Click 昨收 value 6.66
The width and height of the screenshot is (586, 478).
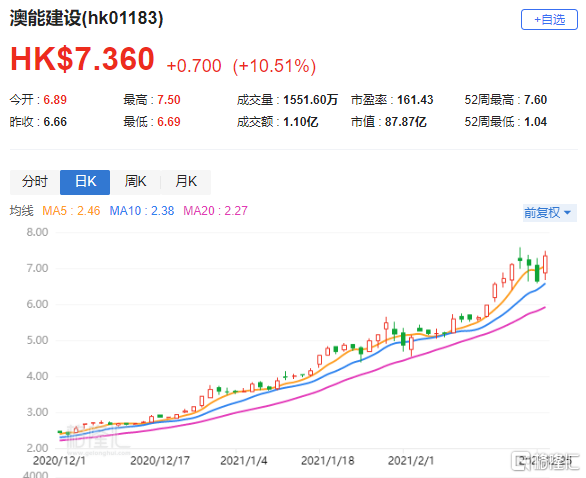point(55,122)
